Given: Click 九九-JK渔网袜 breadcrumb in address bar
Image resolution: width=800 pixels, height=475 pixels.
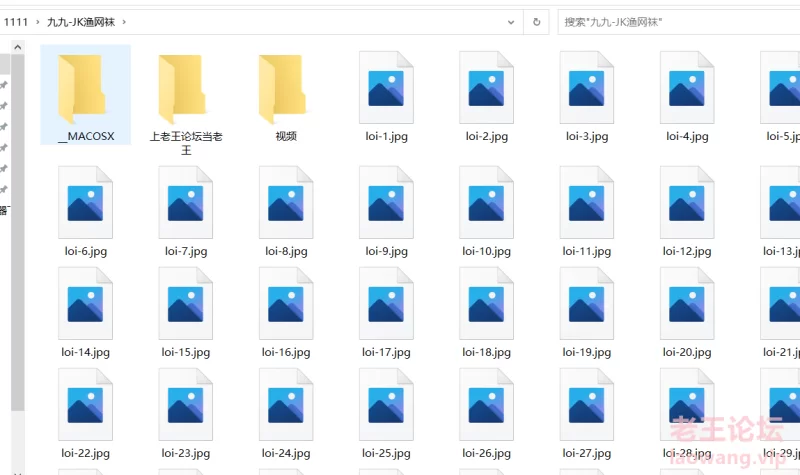Looking at the screenshot, I should [x=81, y=22].
